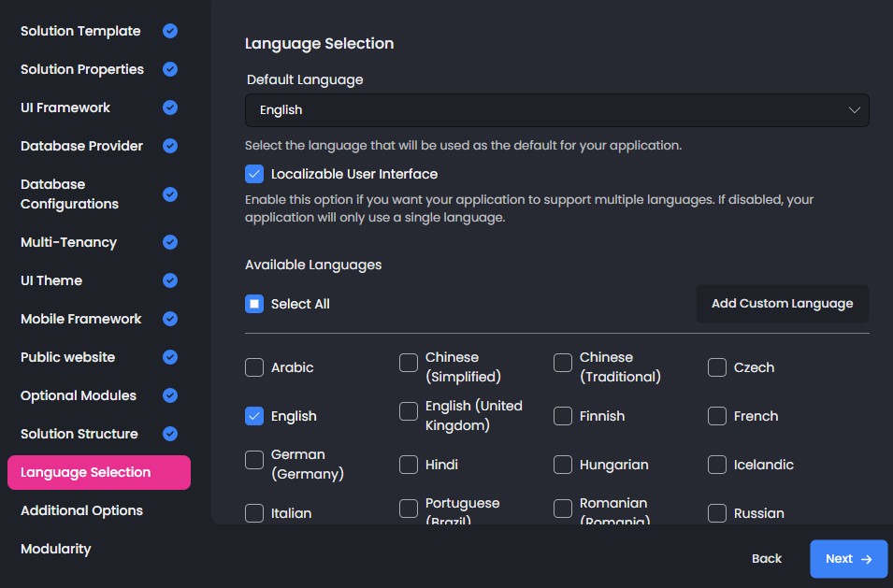Enable the Arabic language checkbox

254,367
